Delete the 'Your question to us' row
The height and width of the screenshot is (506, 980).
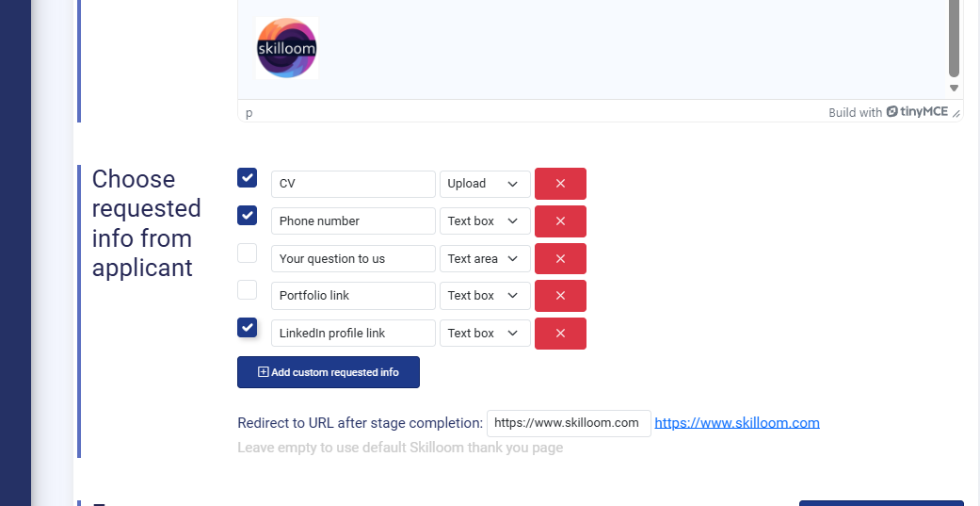click(560, 259)
